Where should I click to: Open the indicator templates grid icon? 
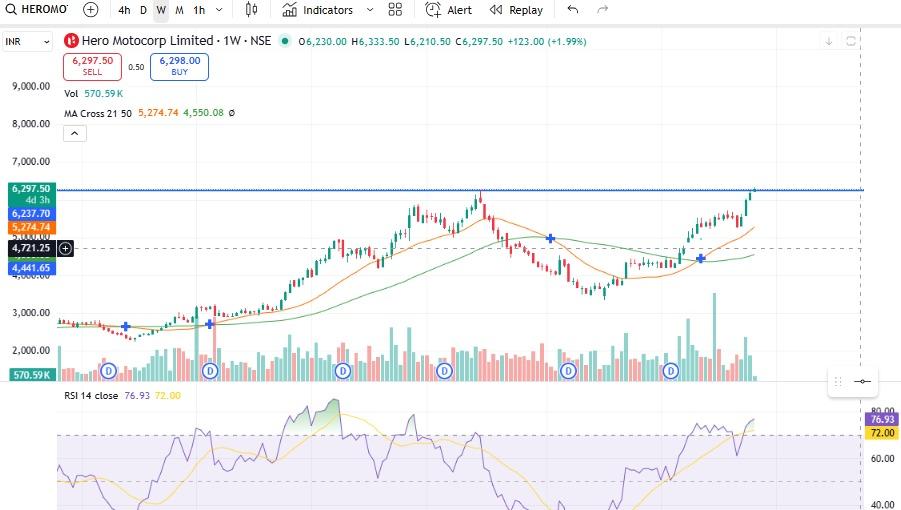[x=395, y=10]
